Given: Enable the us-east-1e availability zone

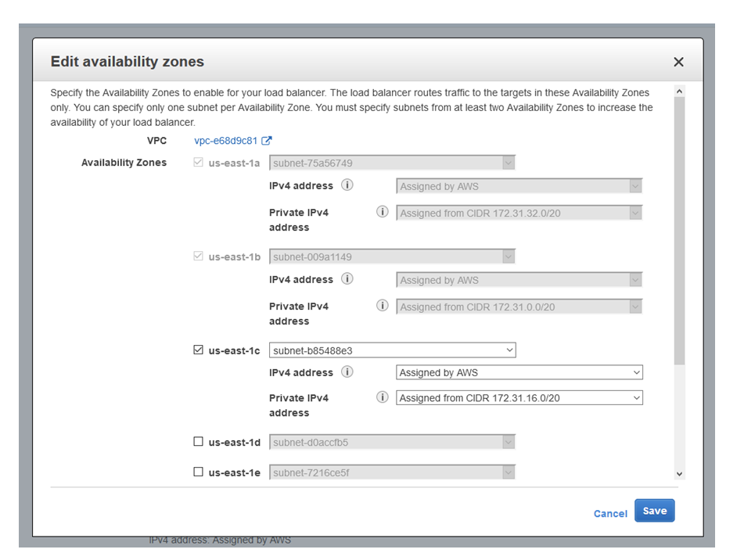Looking at the screenshot, I should 199,472.
